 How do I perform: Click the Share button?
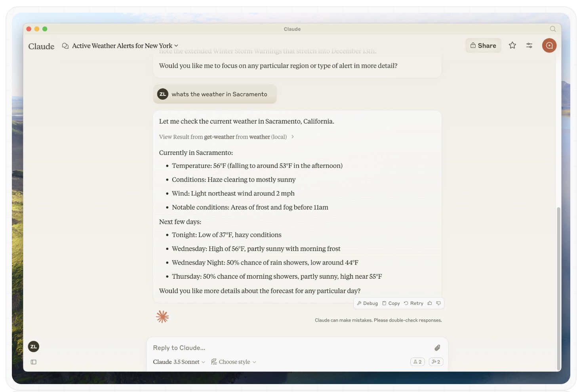[483, 46]
